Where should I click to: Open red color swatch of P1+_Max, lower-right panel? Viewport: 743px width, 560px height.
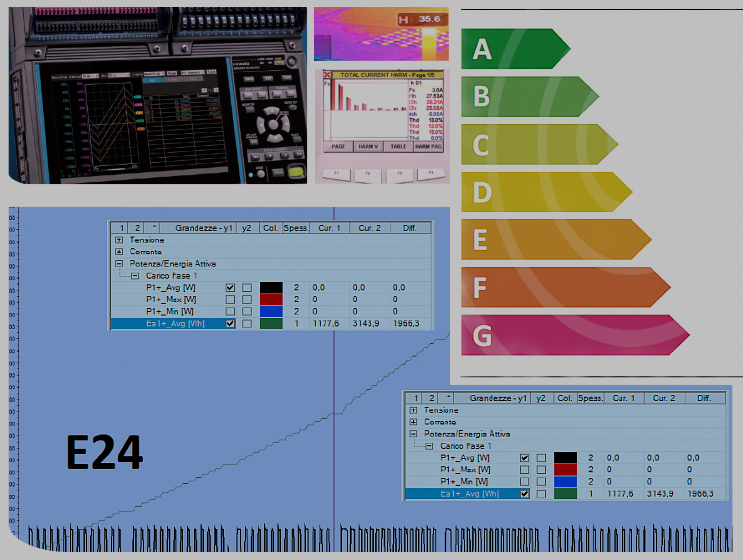click(565, 470)
